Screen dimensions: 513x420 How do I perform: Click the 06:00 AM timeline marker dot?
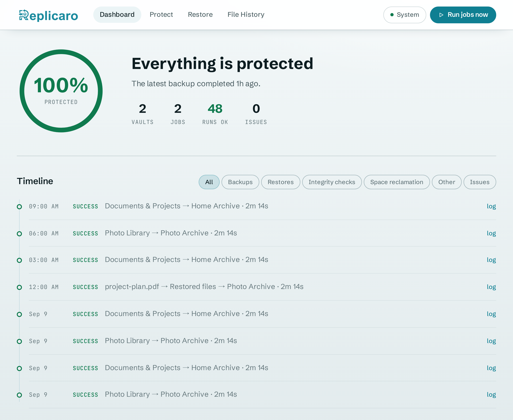(19, 234)
